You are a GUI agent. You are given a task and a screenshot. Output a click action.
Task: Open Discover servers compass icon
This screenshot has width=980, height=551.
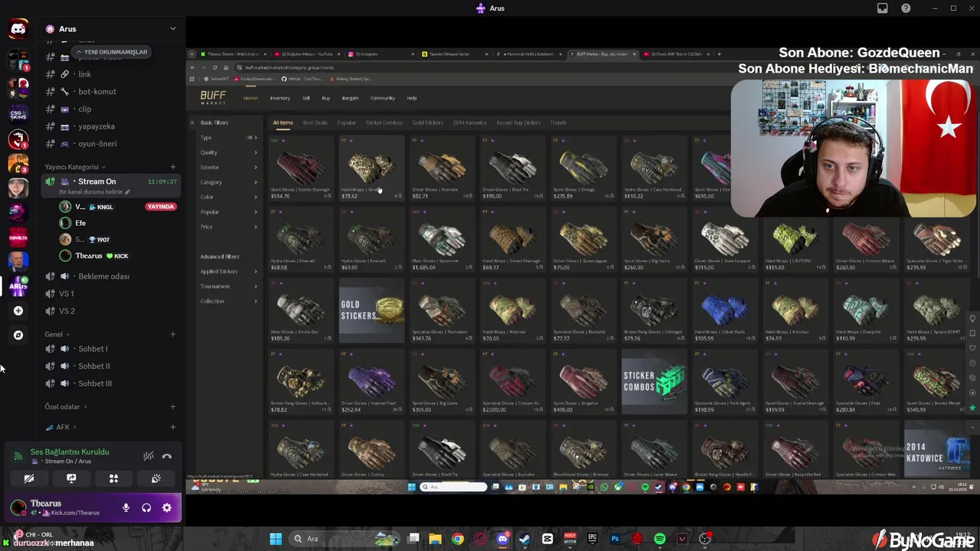18,335
